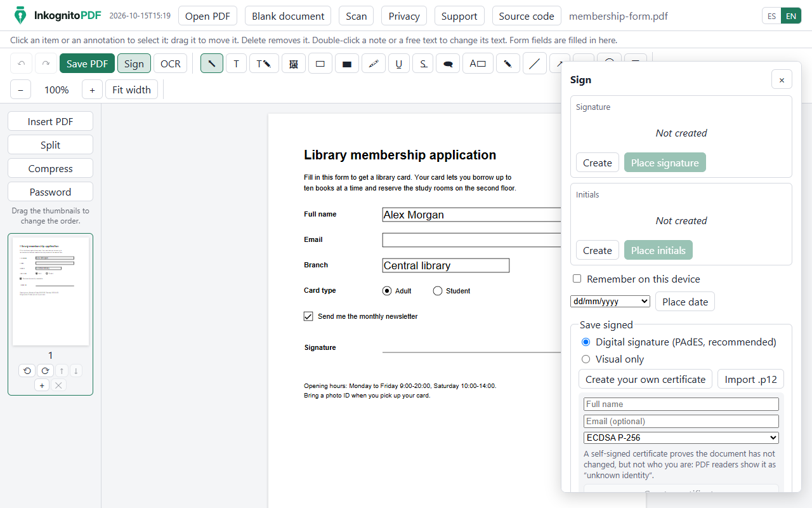
Task: Select the underline U tool
Action: pos(399,63)
